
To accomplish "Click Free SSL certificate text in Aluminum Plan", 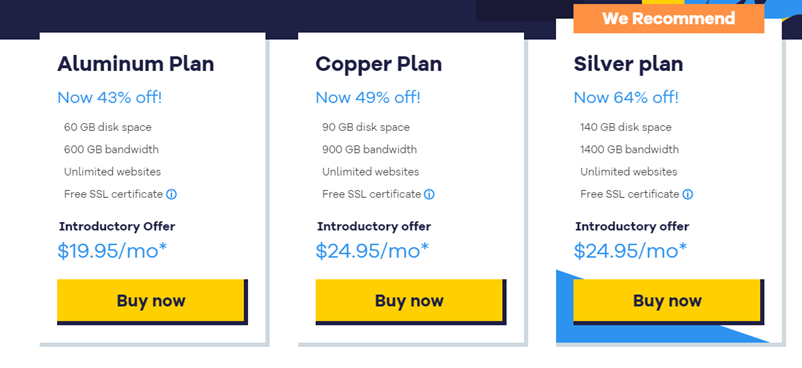I will click(113, 194).
